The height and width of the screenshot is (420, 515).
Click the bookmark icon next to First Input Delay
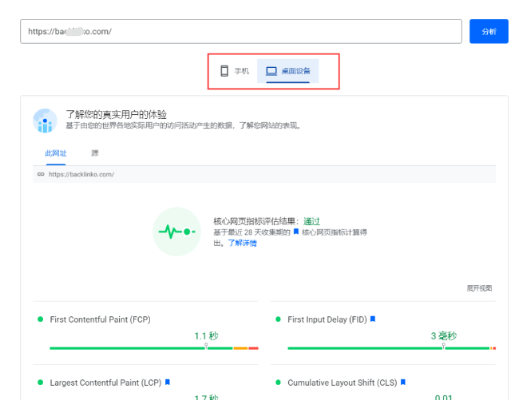point(373,319)
